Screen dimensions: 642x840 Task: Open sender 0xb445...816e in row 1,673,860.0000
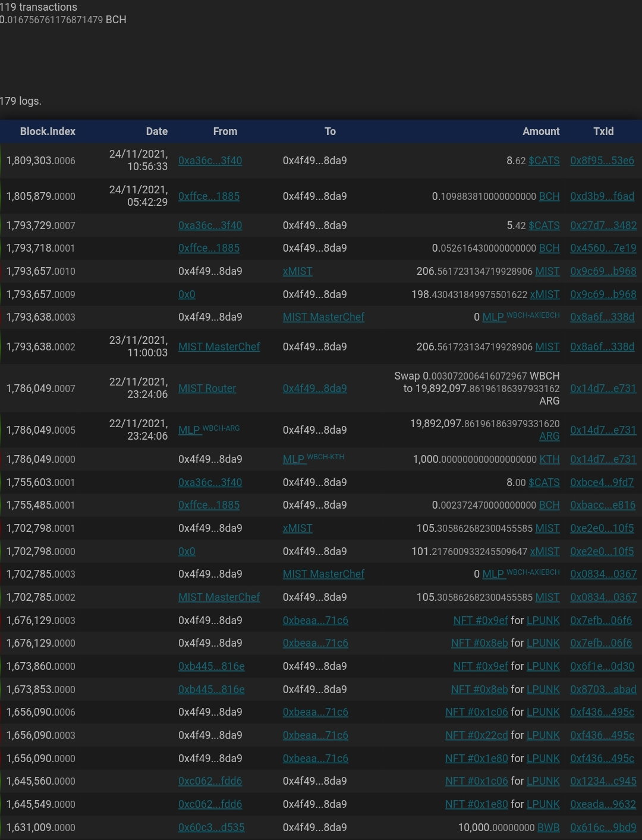pos(211,666)
